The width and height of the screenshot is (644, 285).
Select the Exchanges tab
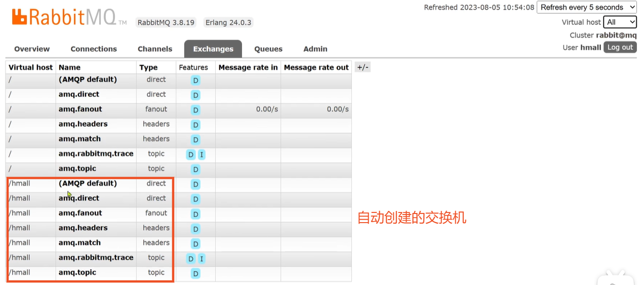(x=213, y=49)
